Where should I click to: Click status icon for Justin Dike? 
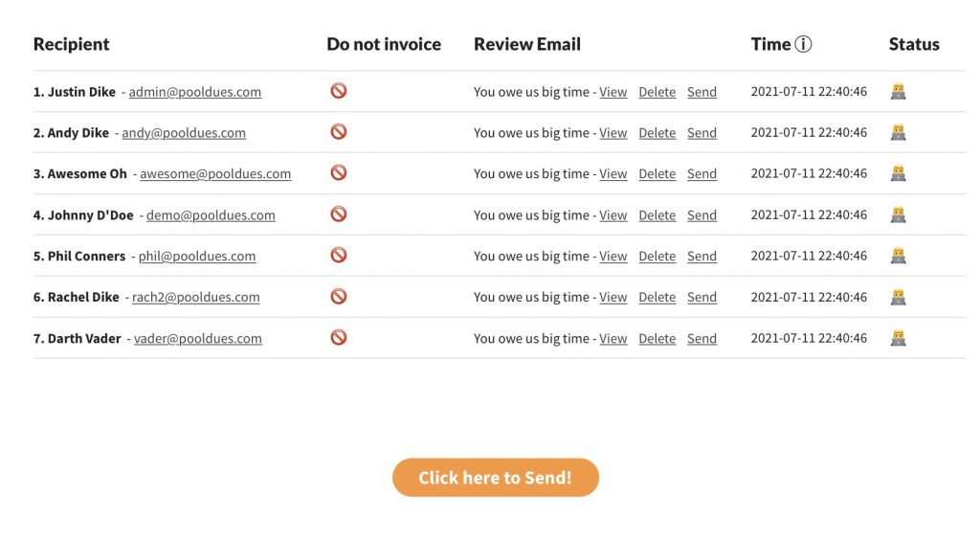pos(898,91)
